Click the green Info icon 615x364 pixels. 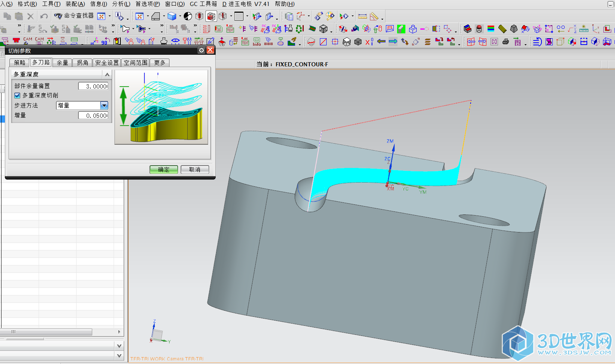coord(257,41)
